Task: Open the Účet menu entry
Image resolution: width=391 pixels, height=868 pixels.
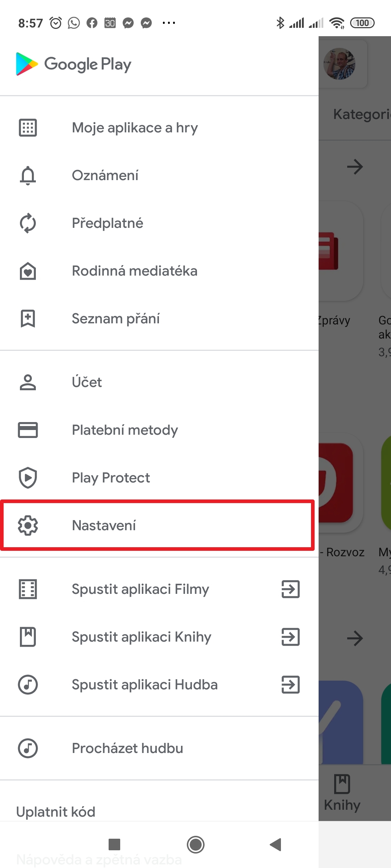Action: (87, 382)
